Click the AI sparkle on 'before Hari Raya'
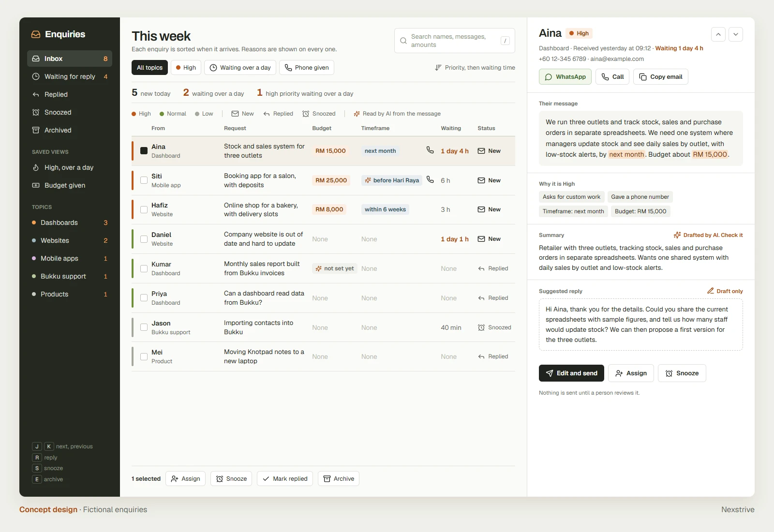 pyautogui.click(x=368, y=180)
